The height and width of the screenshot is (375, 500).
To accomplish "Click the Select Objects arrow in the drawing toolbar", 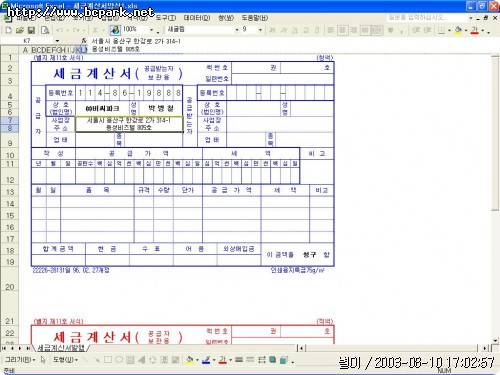I will coord(43,360).
